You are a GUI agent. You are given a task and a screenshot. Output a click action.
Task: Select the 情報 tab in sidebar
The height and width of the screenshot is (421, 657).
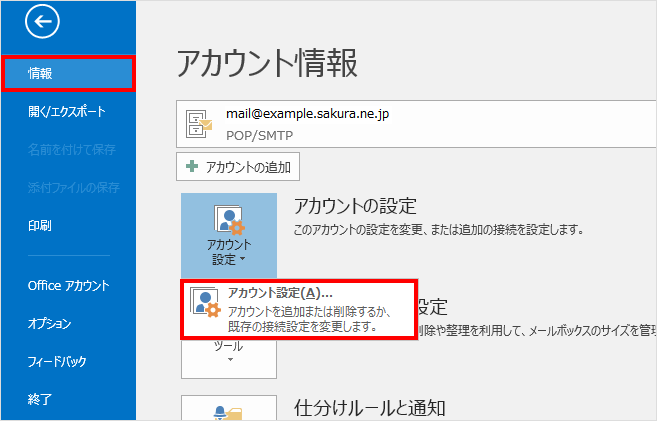(67, 73)
